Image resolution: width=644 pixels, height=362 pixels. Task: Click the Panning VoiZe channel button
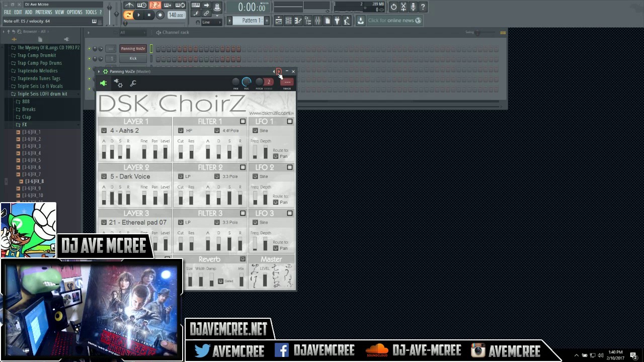[x=133, y=49]
